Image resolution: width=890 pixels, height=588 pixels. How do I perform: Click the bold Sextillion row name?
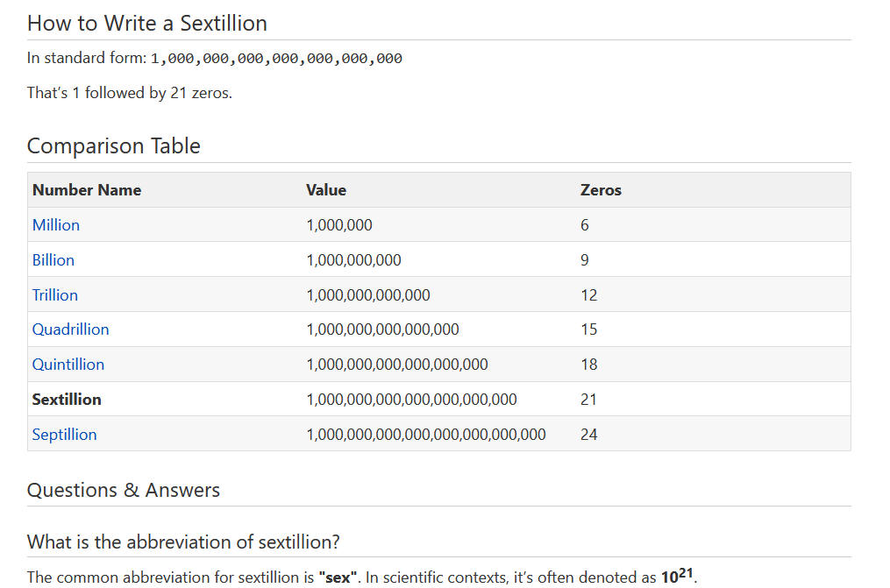click(67, 400)
